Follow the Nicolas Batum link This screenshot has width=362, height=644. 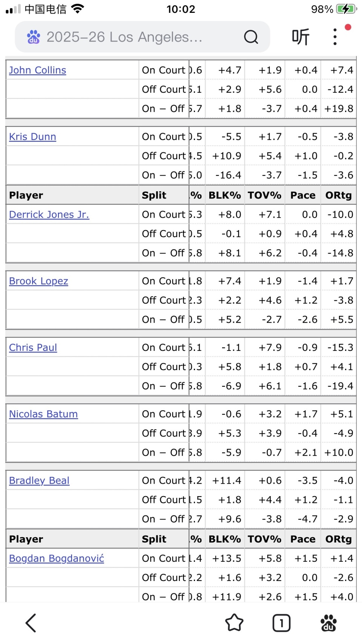pyautogui.click(x=43, y=414)
